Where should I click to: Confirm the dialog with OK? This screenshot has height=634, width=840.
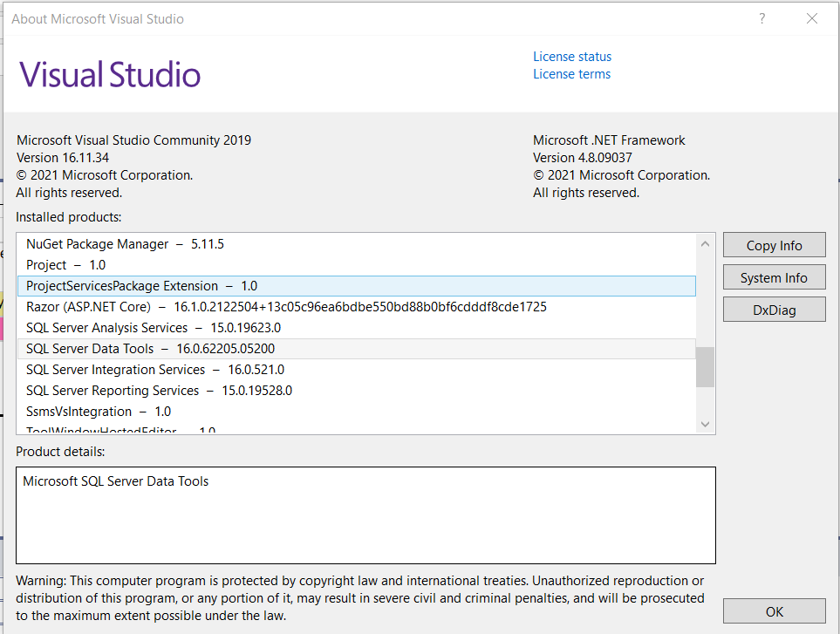point(774,611)
